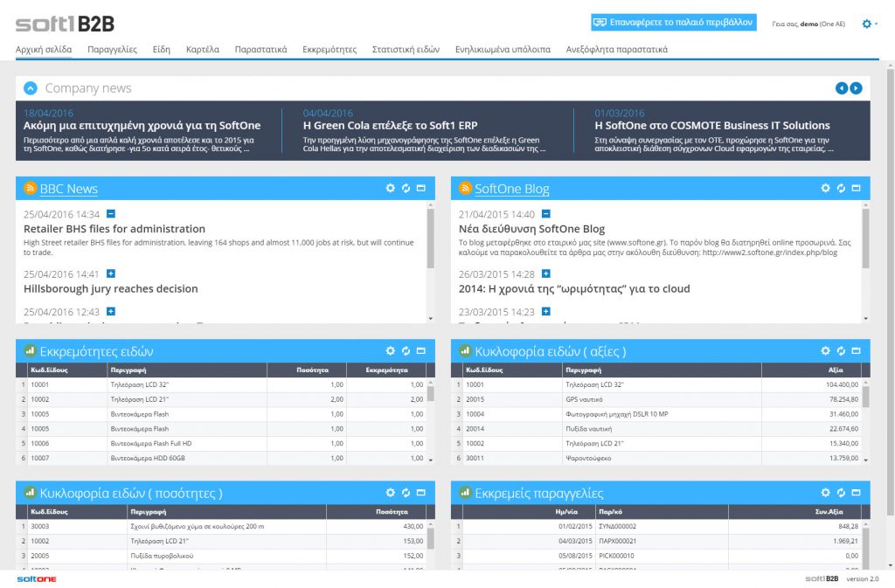Image resolution: width=895 pixels, height=588 pixels.
Task: Open the Ανεξόφλητα παραστατικά menu
Action: 617,50
